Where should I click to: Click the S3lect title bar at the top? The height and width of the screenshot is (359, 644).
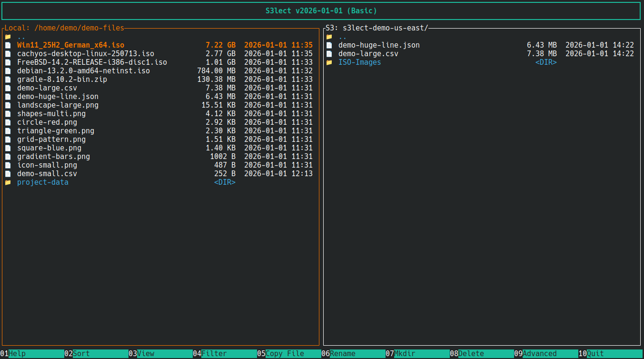click(x=322, y=10)
